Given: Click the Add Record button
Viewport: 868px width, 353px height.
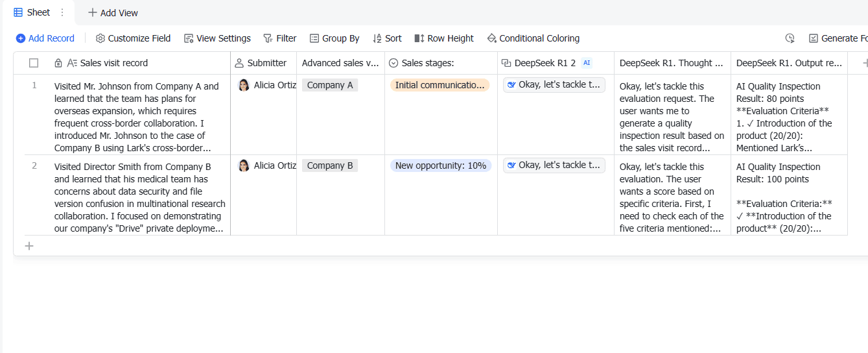Looking at the screenshot, I should [45, 38].
